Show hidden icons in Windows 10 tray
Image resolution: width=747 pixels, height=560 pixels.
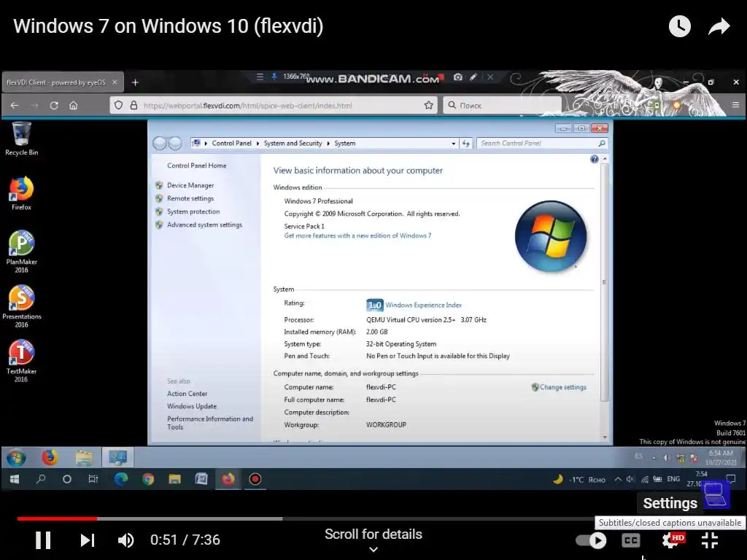618,479
